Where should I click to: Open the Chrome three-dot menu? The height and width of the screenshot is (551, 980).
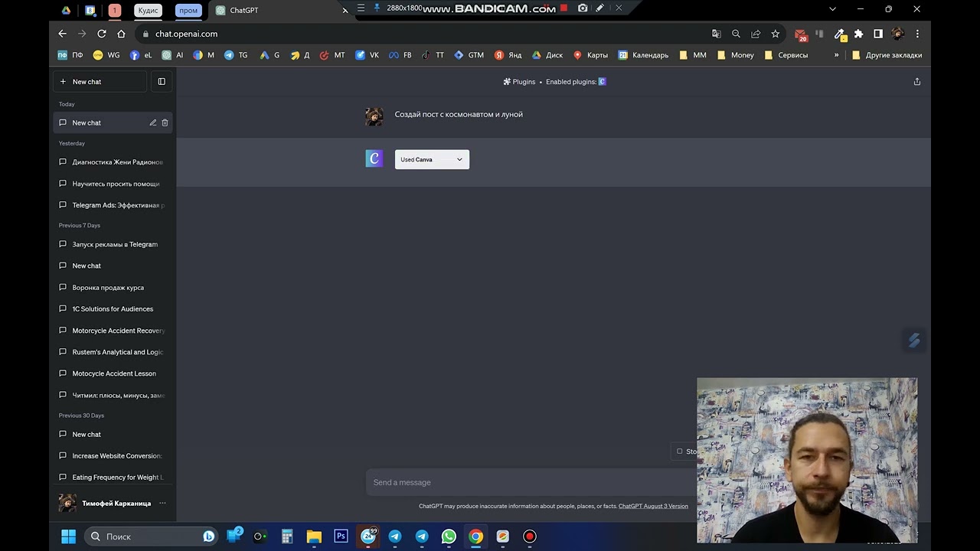click(x=917, y=34)
